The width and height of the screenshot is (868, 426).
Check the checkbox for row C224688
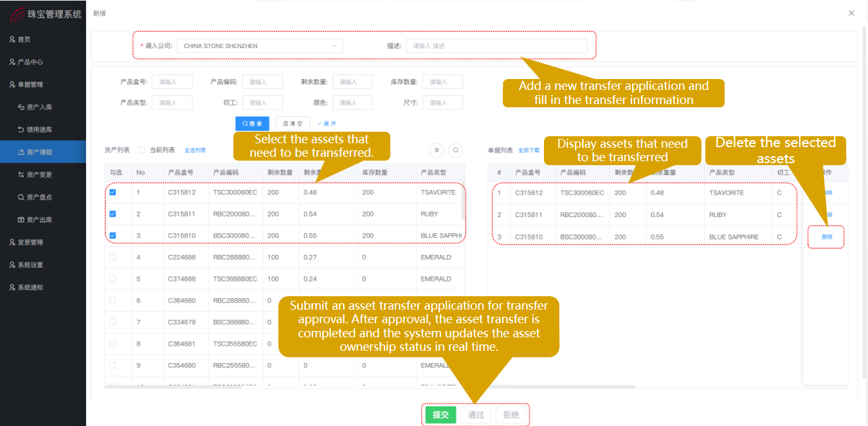(x=113, y=257)
